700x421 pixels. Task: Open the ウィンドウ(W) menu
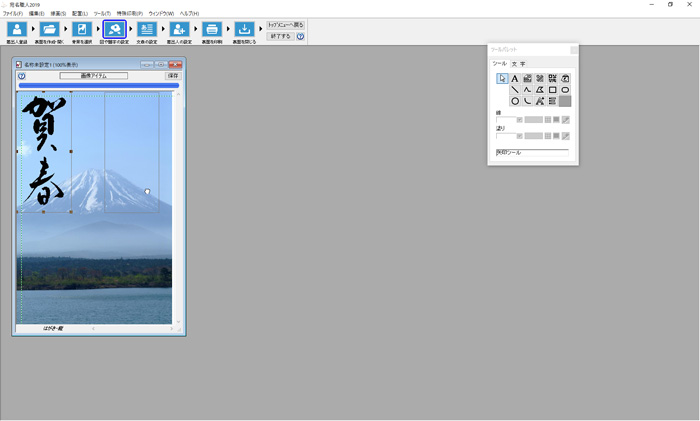(x=161, y=14)
